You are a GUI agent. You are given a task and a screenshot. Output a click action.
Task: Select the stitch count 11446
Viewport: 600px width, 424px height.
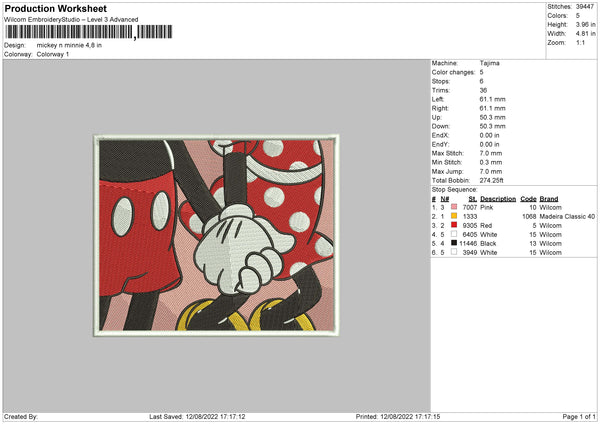click(468, 243)
